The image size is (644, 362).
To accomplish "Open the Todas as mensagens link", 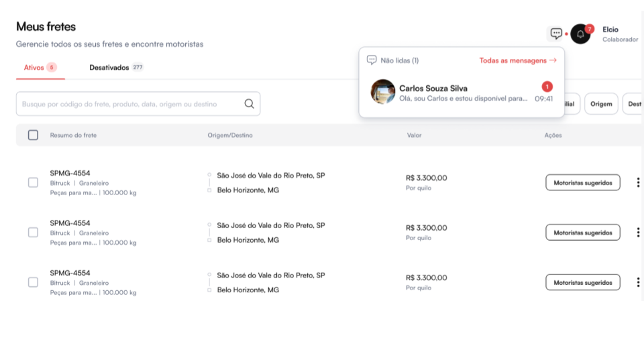I will tap(517, 60).
